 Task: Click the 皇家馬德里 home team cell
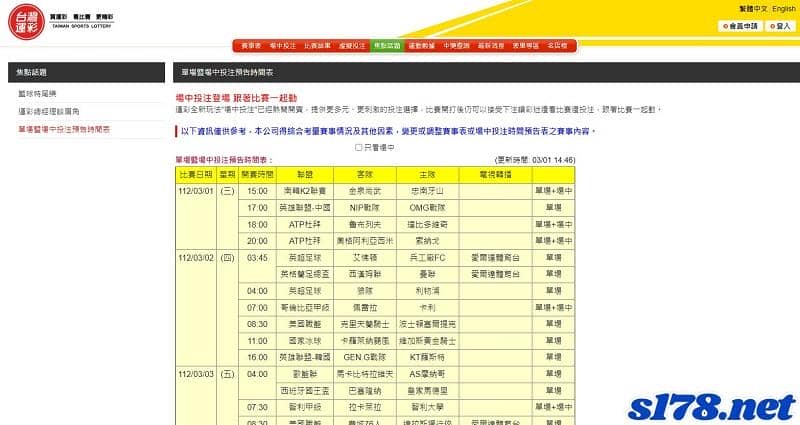[x=427, y=391]
